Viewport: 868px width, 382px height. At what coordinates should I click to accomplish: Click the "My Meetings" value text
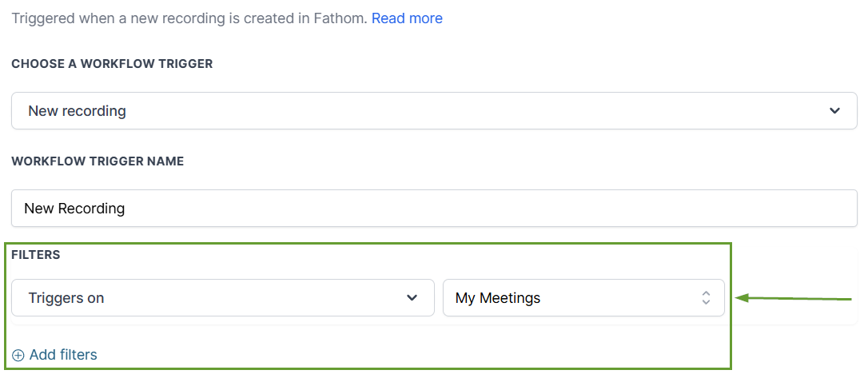tap(498, 298)
